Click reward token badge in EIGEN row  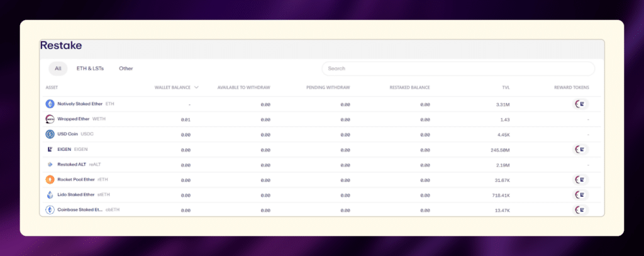(x=580, y=150)
